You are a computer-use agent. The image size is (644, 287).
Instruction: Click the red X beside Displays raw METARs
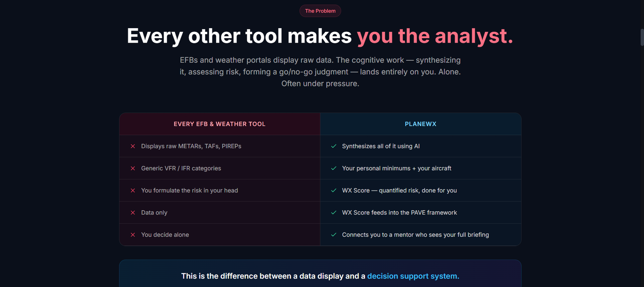pos(133,146)
